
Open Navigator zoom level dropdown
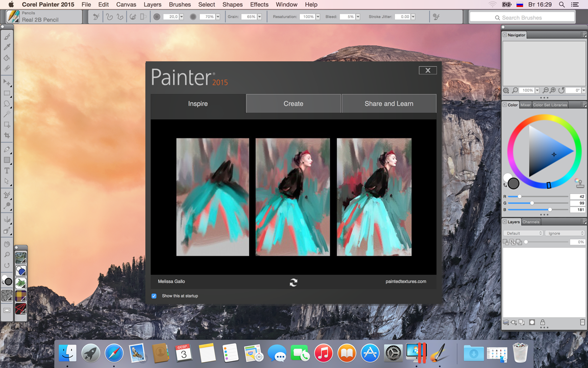click(x=537, y=91)
